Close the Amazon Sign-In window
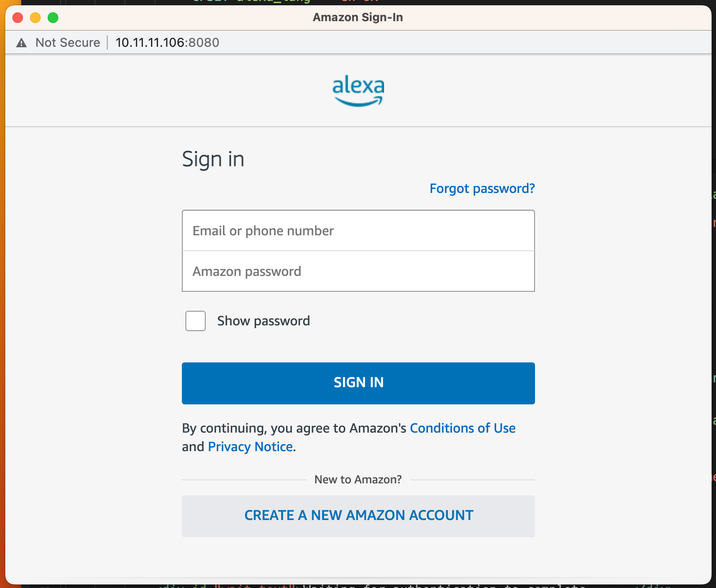This screenshot has height=588, width=716. coord(18,18)
